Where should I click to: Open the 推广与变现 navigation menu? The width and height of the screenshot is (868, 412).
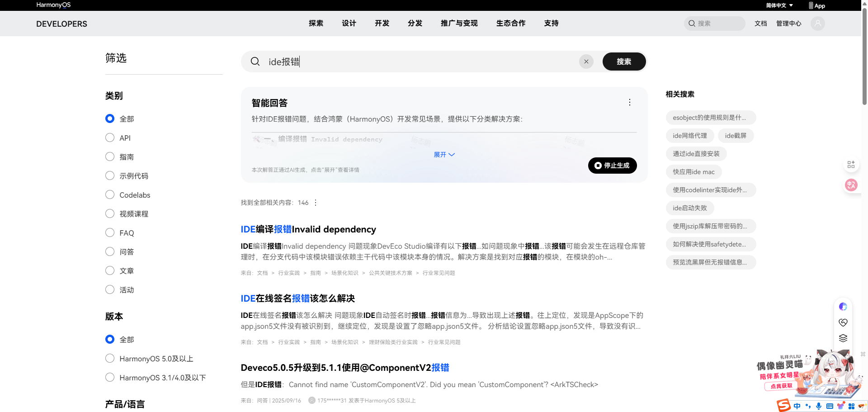(459, 24)
